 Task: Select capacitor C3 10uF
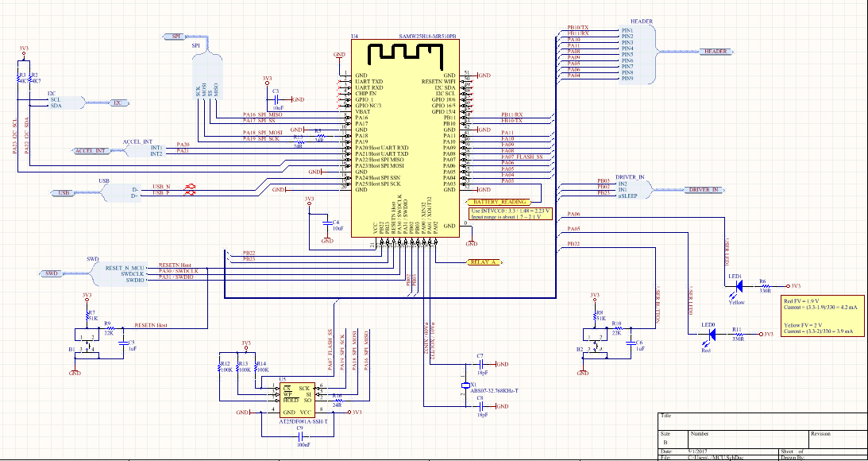click(276, 99)
